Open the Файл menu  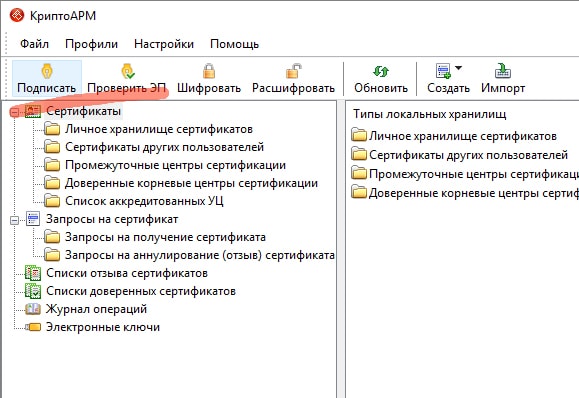tap(34, 44)
